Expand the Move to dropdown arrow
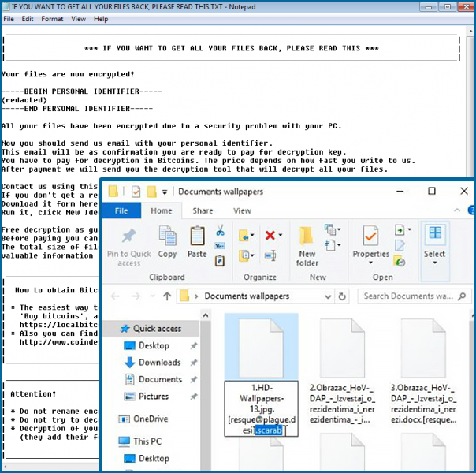 click(x=252, y=235)
